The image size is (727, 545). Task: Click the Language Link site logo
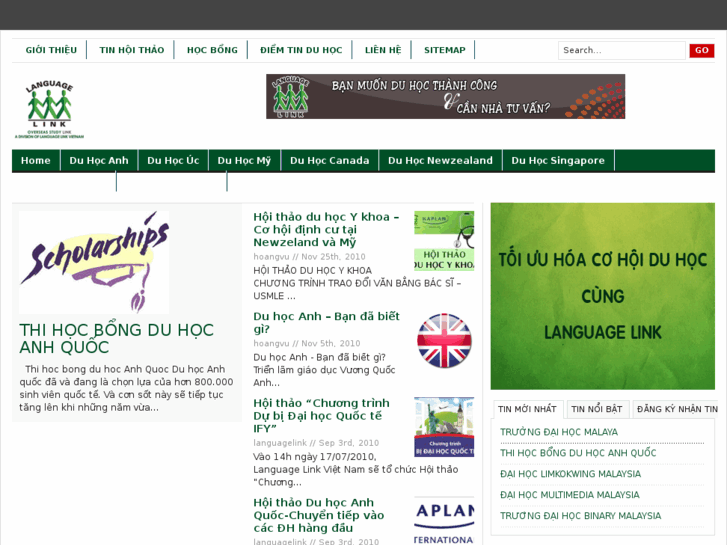pyautogui.click(x=50, y=109)
